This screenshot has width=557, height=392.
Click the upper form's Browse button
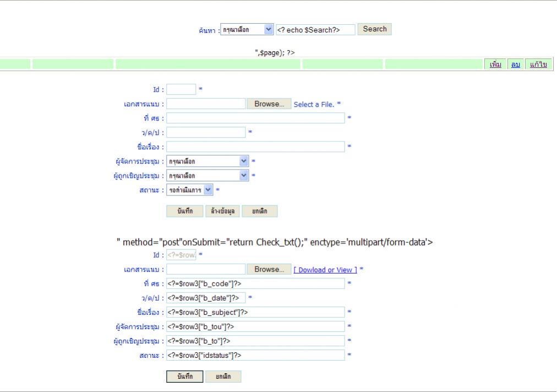269,104
